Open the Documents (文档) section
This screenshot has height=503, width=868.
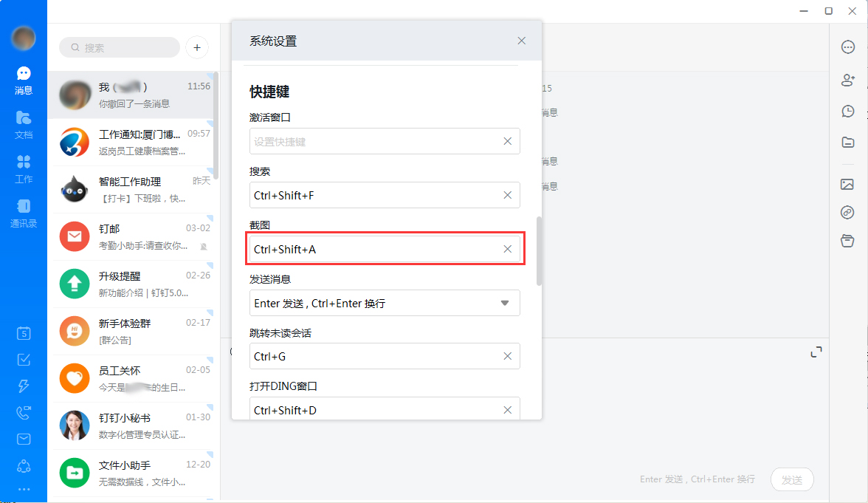coord(24,124)
